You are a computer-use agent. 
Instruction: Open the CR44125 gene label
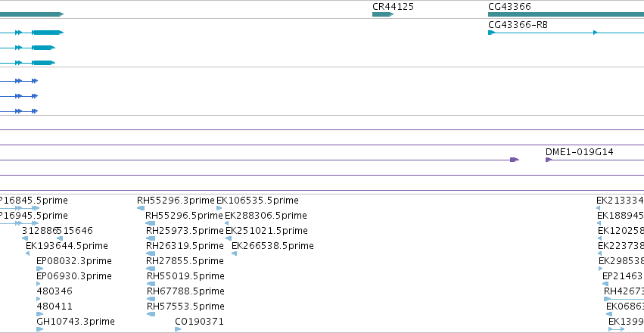(393, 7)
